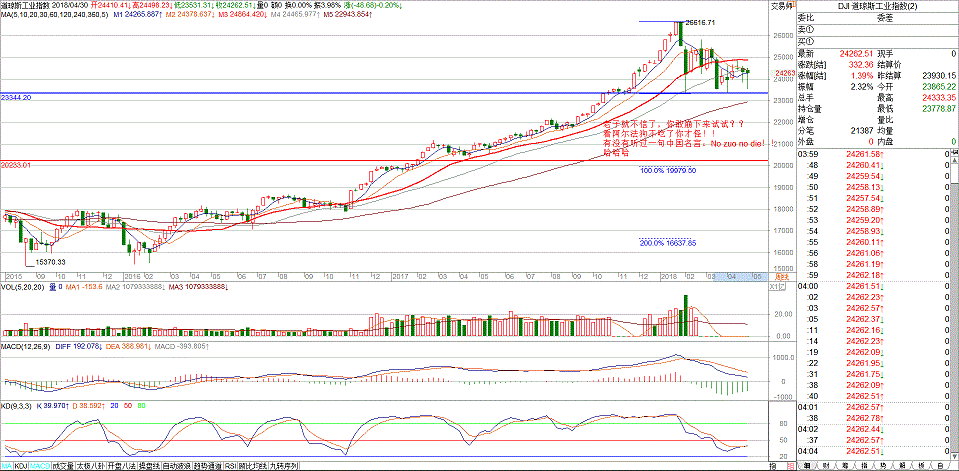The width and height of the screenshot is (959, 471).
Task: Click the DJI 道琼斯工业指数(2) title
Action: 876,6
